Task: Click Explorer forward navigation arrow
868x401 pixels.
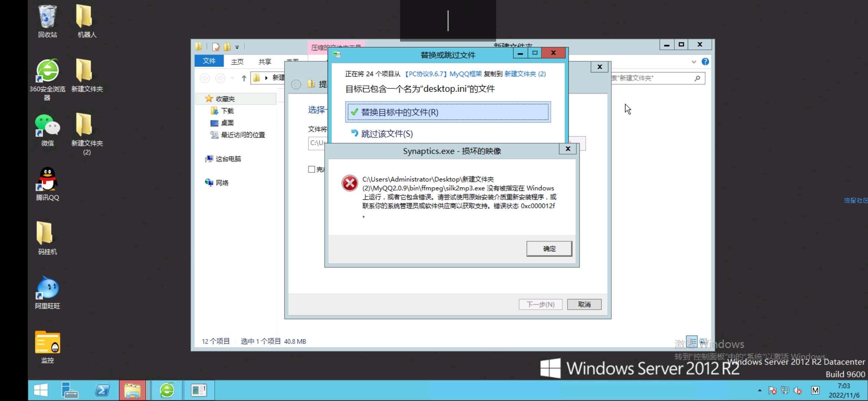Action: (x=220, y=78)
